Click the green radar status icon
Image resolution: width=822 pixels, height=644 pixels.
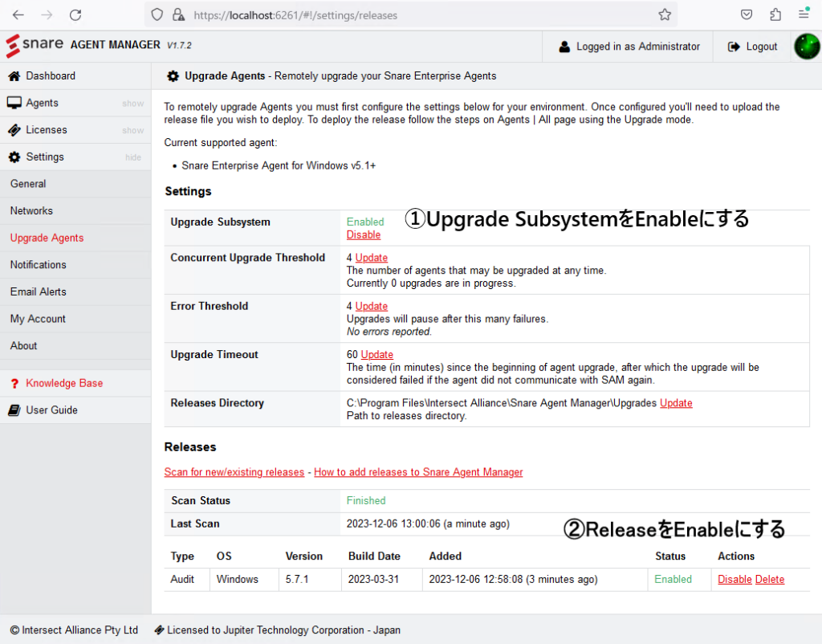[807, 47]
